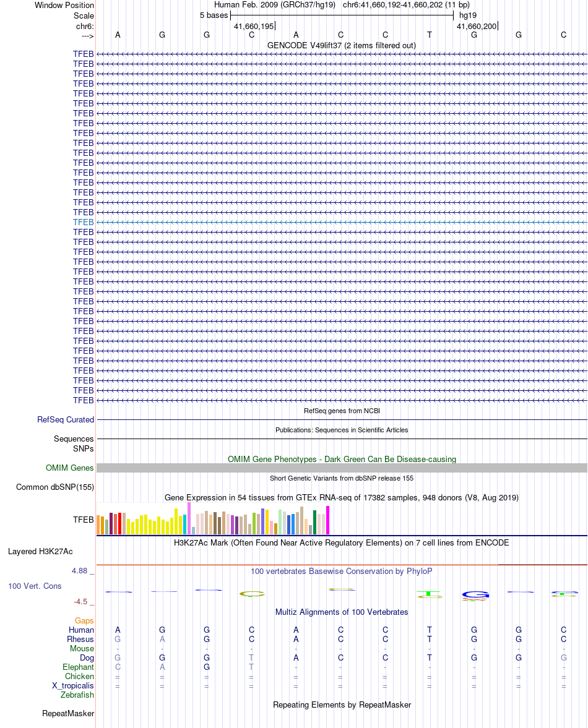Click the T base in the Human alignment row
The width and height of the screenshot is (588, 728).
tap(430, 630)
